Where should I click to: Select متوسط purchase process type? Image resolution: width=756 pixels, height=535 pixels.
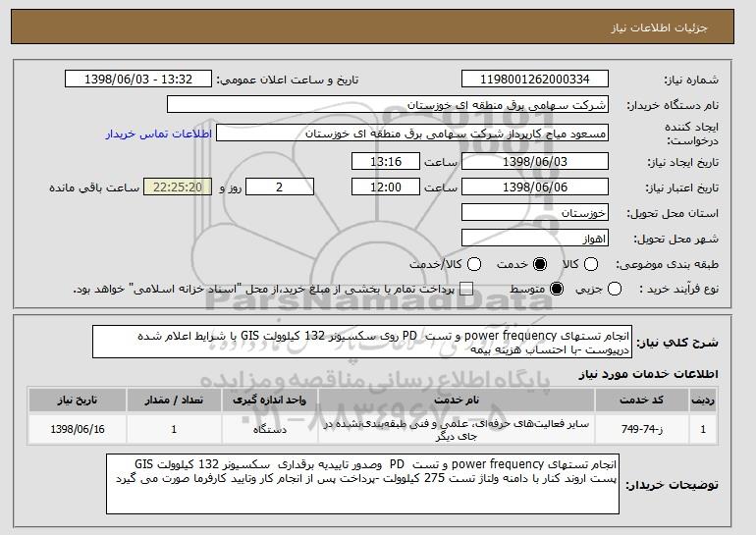coord(558,290)
